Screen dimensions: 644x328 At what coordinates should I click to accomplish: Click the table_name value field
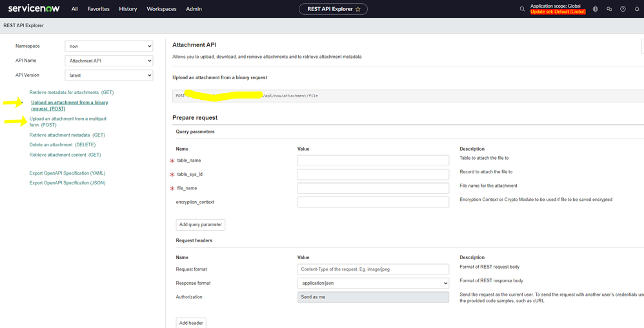(x=373, y=160)
